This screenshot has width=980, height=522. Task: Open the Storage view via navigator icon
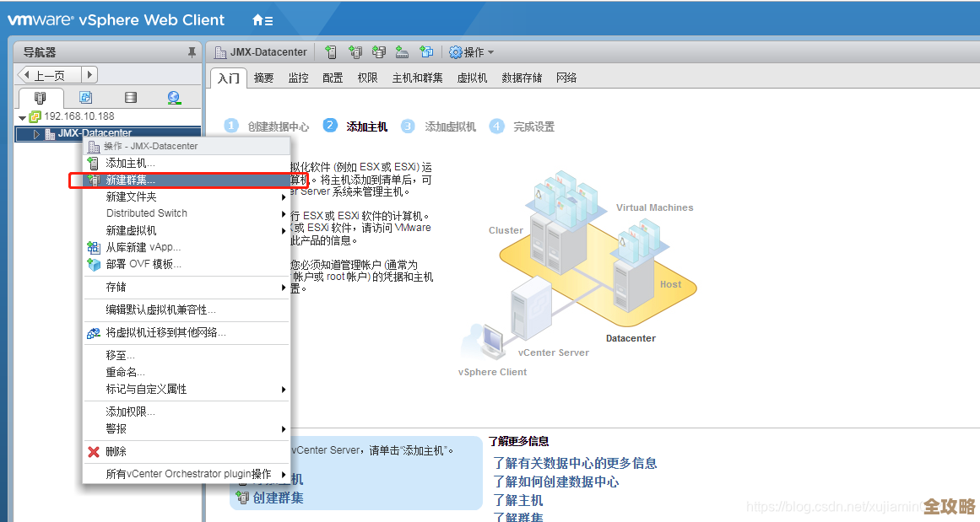(130, 98)
